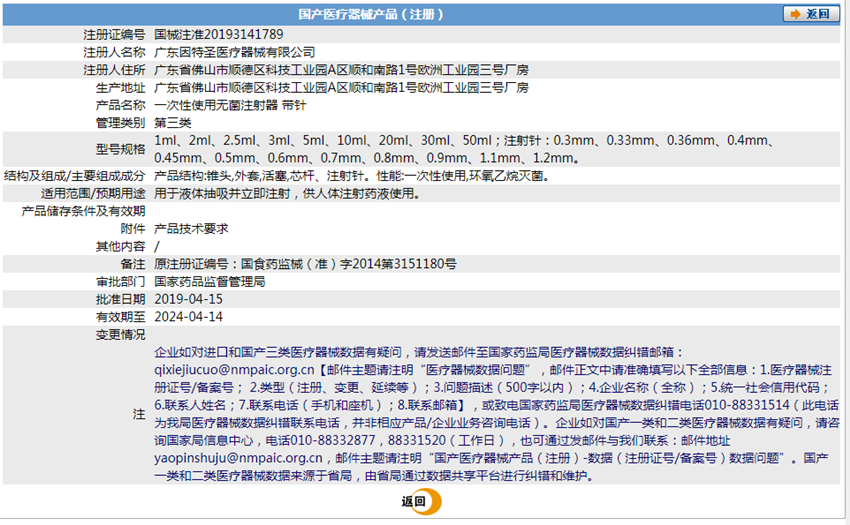Click product name 一次性使用无菌注射器 带针
The height and width of the screenshot is (525, 850).
(230, 105)
